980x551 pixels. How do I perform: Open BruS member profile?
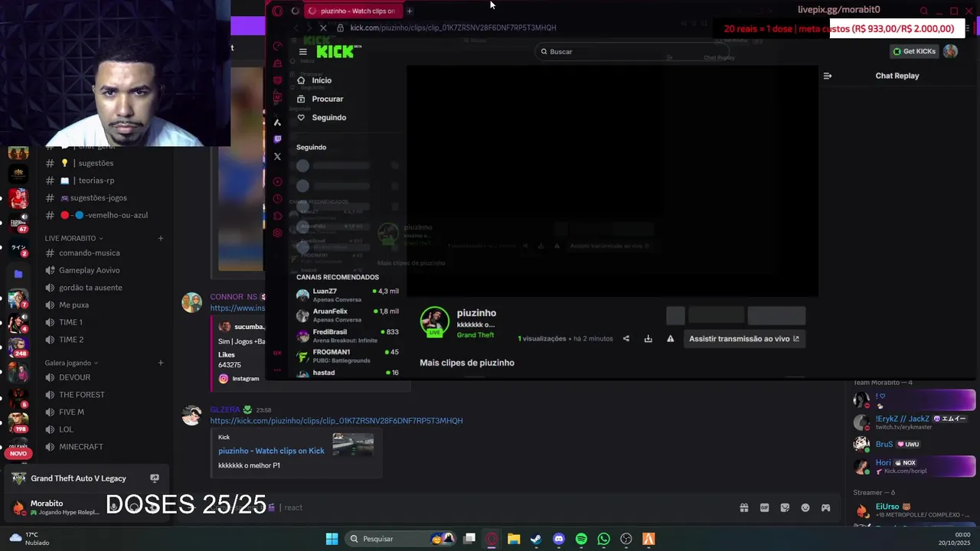click(914, 444)
